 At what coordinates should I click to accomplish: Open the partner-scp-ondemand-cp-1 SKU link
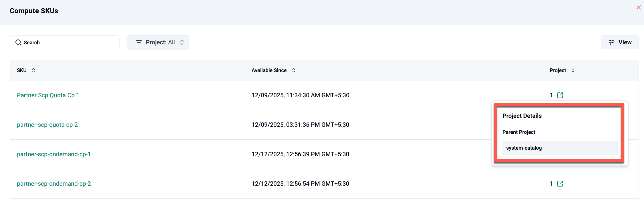pos(54,154)
